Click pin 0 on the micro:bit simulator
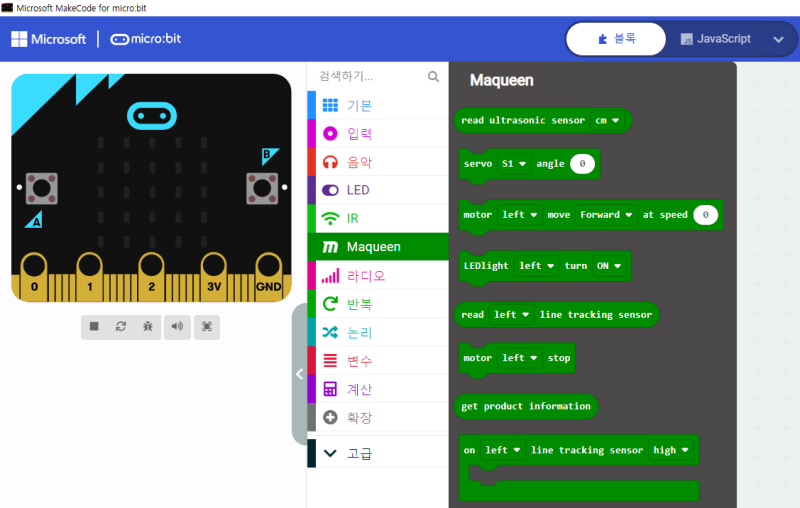 click(x=34, y=275)
